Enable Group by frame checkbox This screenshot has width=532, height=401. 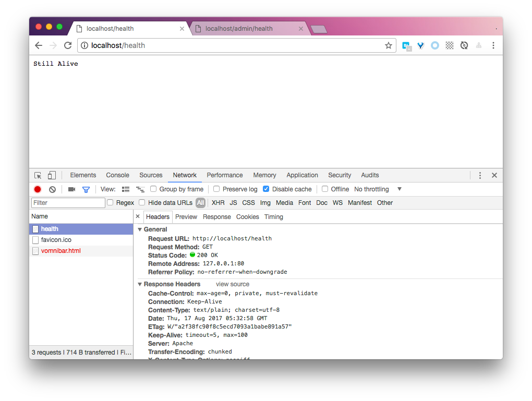coord(153,189)
